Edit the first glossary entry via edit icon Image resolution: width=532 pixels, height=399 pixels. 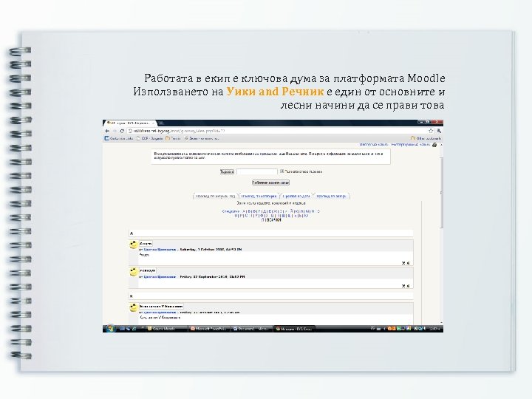tap(408, 263)
